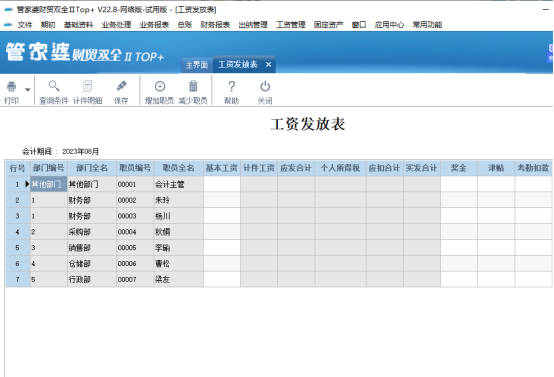554x377 pixels.
Task: Close the 工资发放表 tab
Action: click(269, 64)
